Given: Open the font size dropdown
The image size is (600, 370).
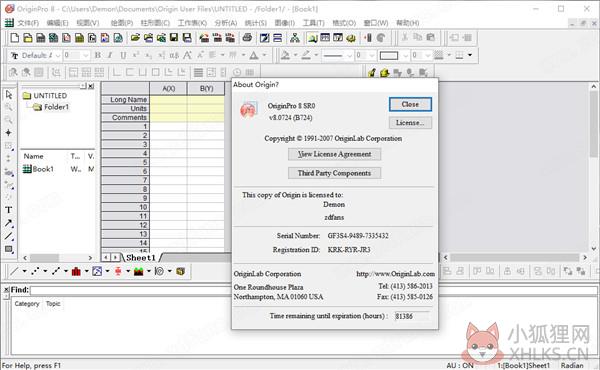Looking at the screenshot, I should click(x=86, y=55).
